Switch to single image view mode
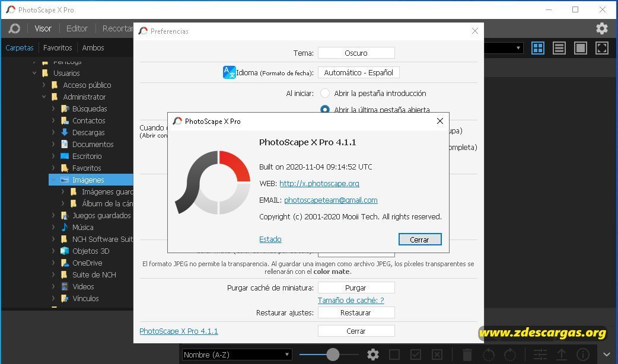618x364 pixels. [x=580, y=48]
